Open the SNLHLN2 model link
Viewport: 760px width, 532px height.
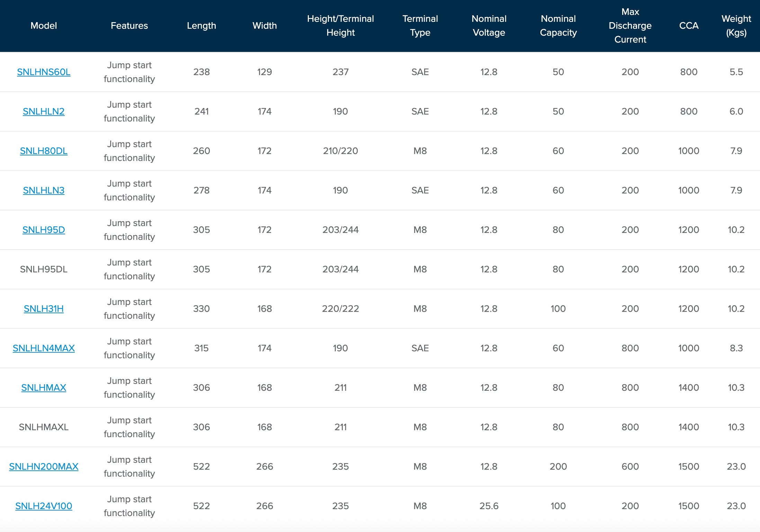pyautogui.click(x=44, y=111)
